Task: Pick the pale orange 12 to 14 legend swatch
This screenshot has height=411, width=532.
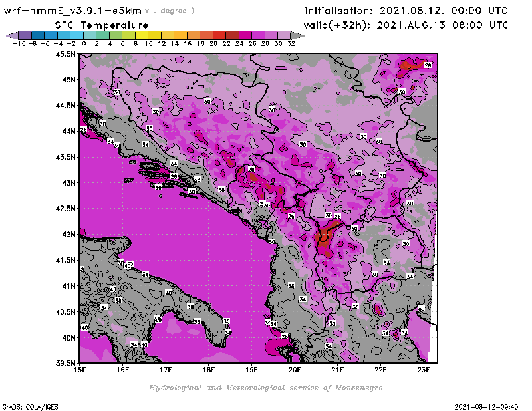Action: 168,35
